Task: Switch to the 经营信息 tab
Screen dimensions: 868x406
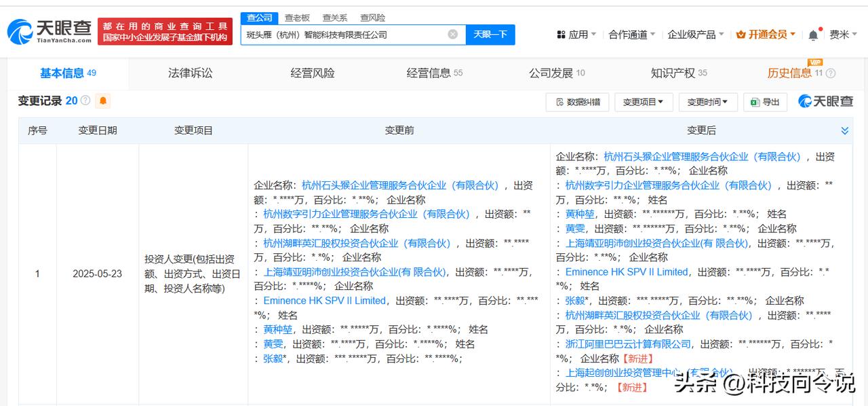Action: click(435, 73)
